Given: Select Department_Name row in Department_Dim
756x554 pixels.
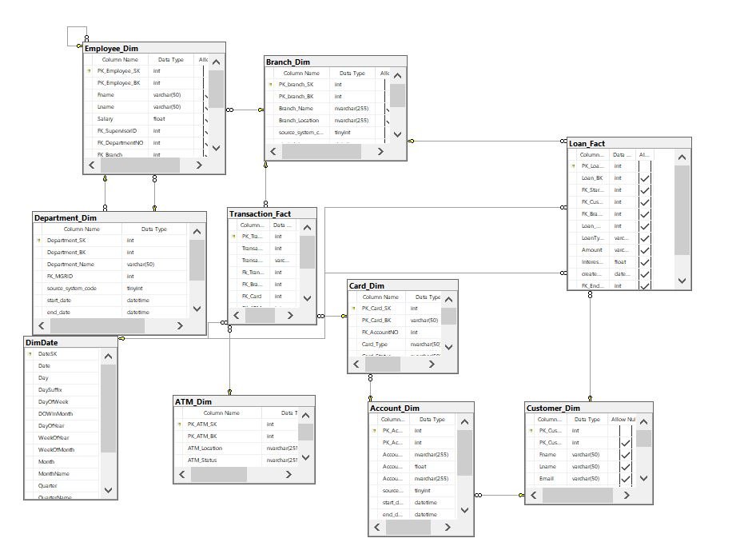Looking at the screenshot, I should tap(110, 265).
